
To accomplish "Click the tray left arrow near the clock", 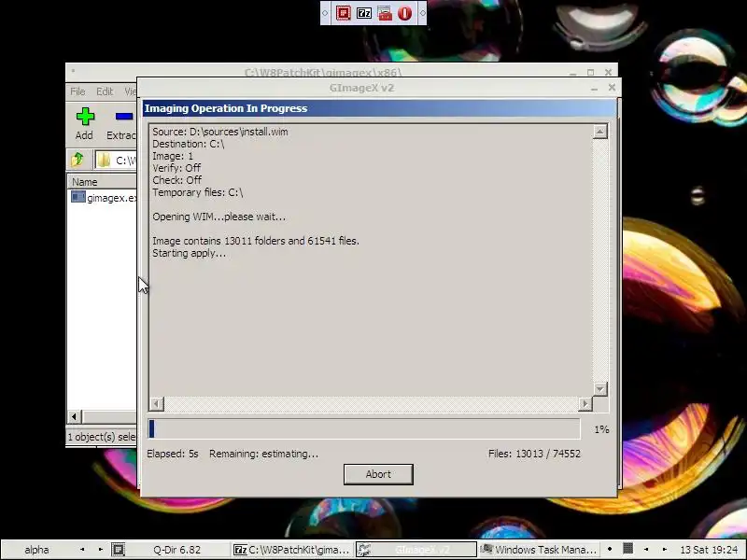I will [x=646, y=550].
